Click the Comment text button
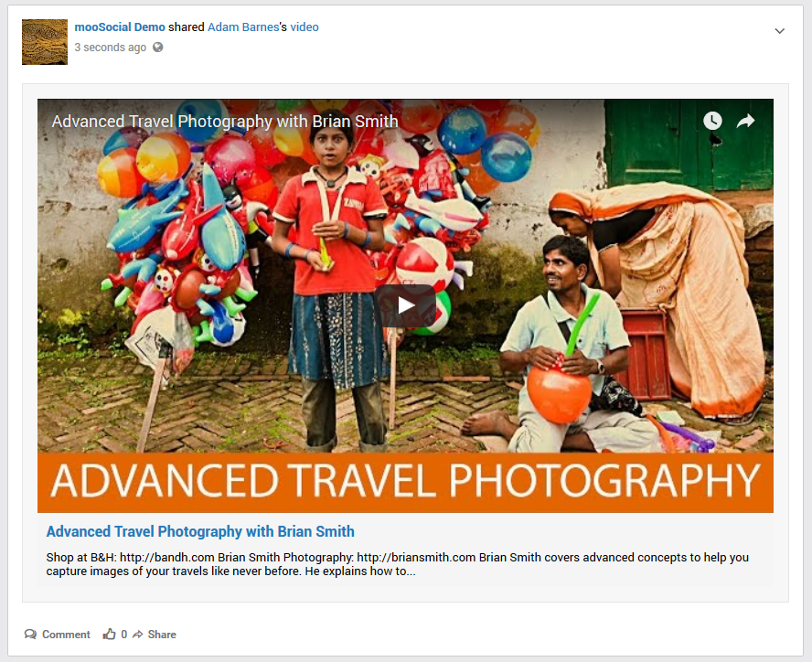Viewport: 812px width, 662px height. (x=66, y=635)
